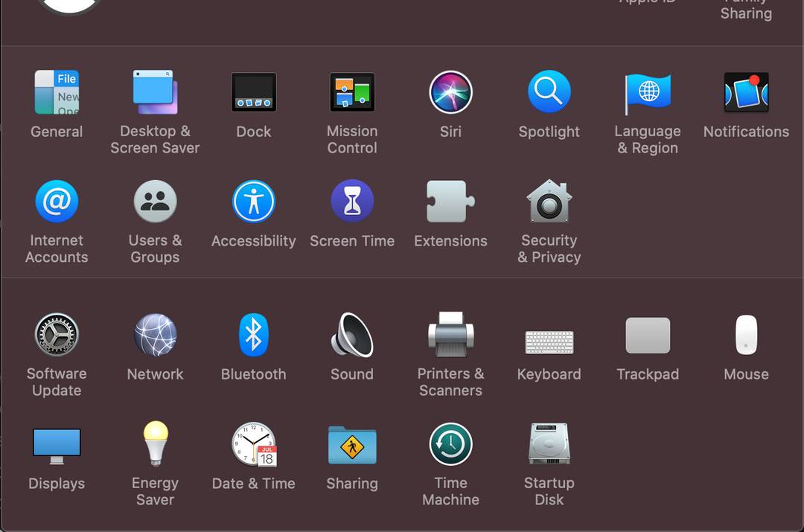Open Network preferences
Screen dimensions: 804x532
pyautogui.click(x=155, y=335)
